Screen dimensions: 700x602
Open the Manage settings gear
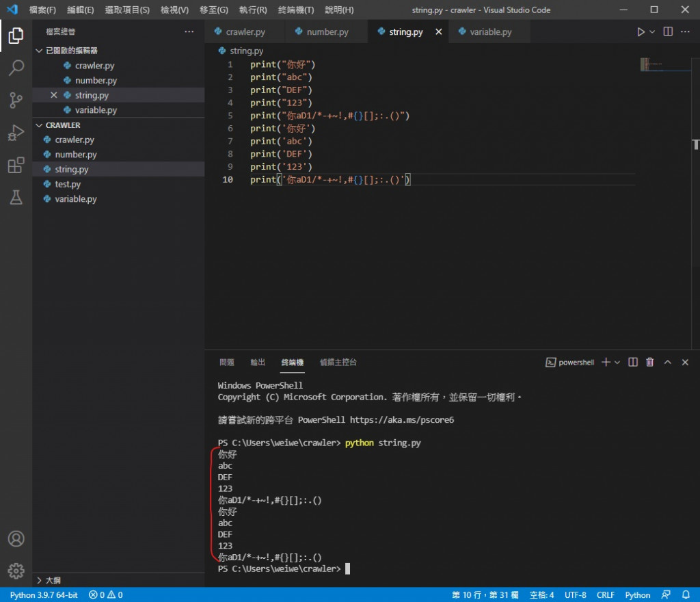[x=16, y=571]
